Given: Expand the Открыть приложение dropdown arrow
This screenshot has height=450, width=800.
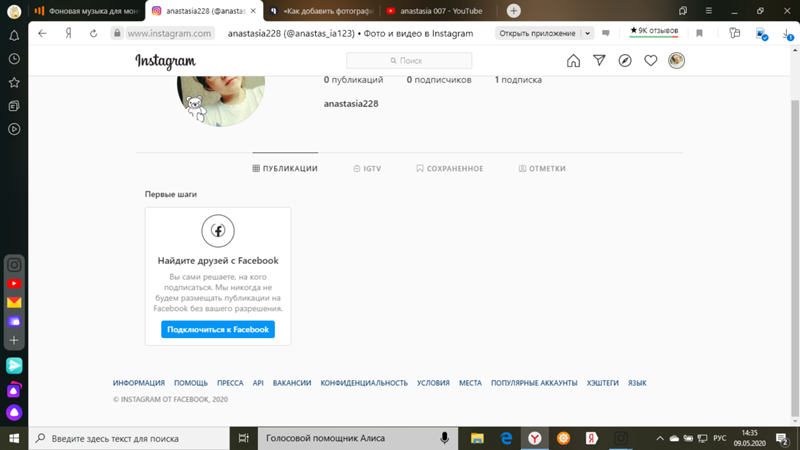Looking at the screenshot, I should pos(588,33).
